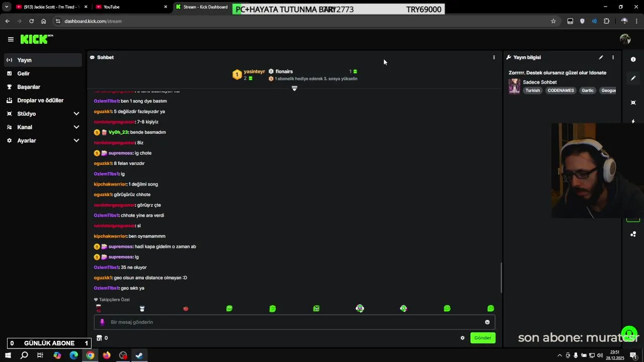Image resolution: width=644 pixels, height=362 pixels.
Task: Open the browser tab search dropdown
Action: [x=7, y=7]
